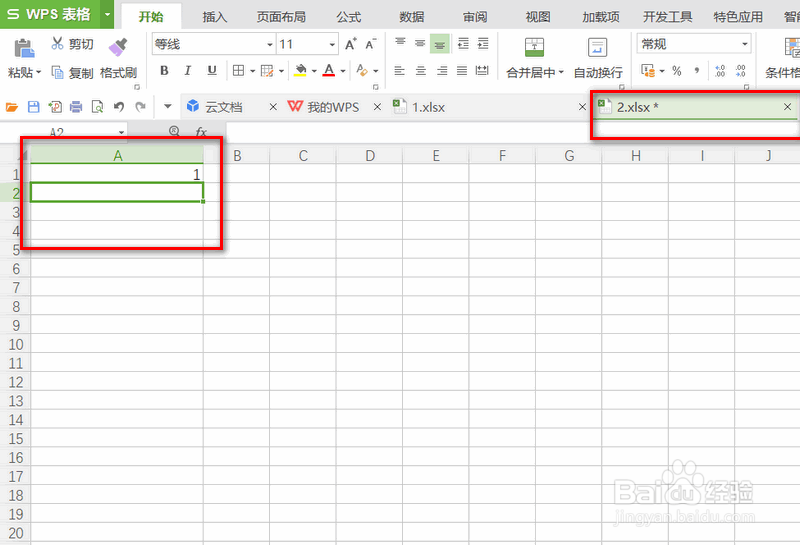This screenshot has width=800, height=545.
Task: Apply red font color A
Action: [x=329, y=70]
